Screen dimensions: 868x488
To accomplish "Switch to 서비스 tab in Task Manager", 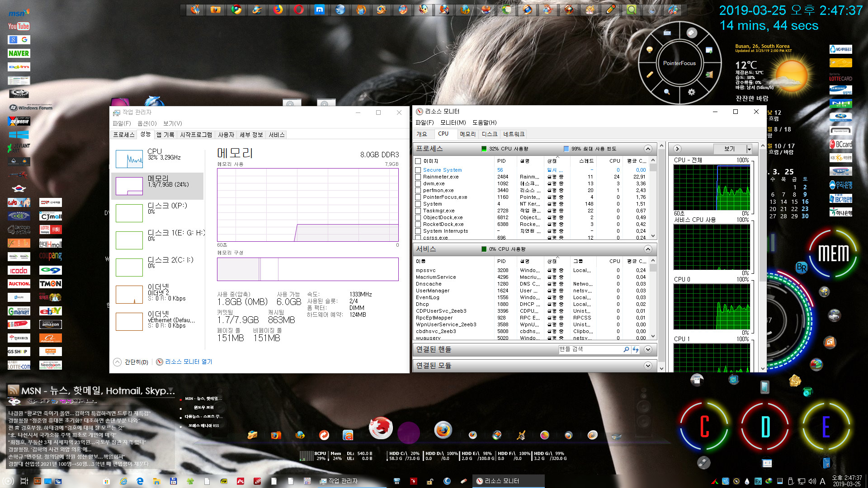I will [x=277, y=135].
